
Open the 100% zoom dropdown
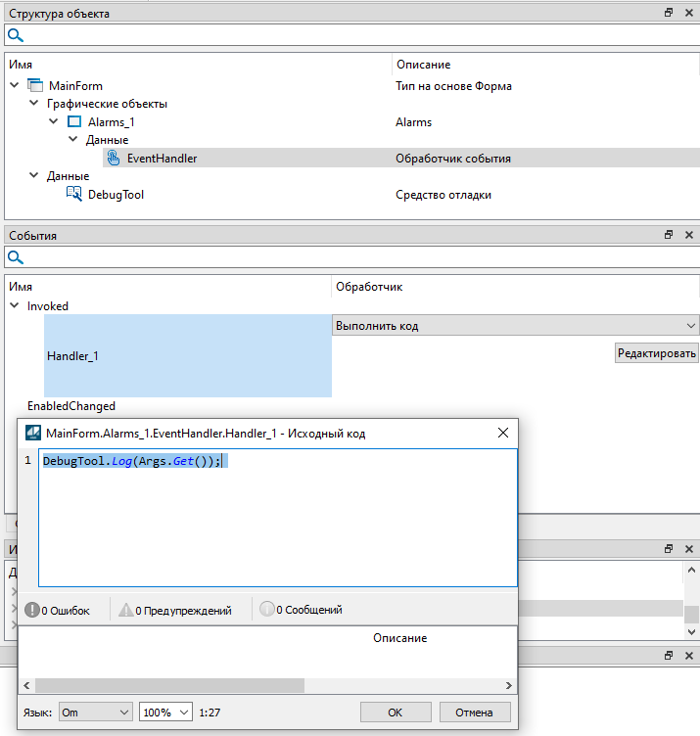tap(165, 713)
